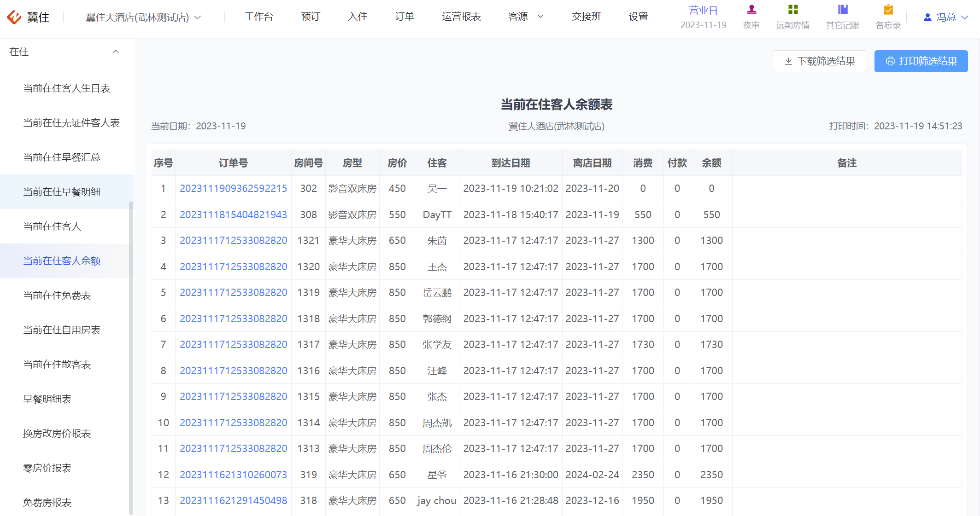Open the 交接班 menu

coord(587,17)
